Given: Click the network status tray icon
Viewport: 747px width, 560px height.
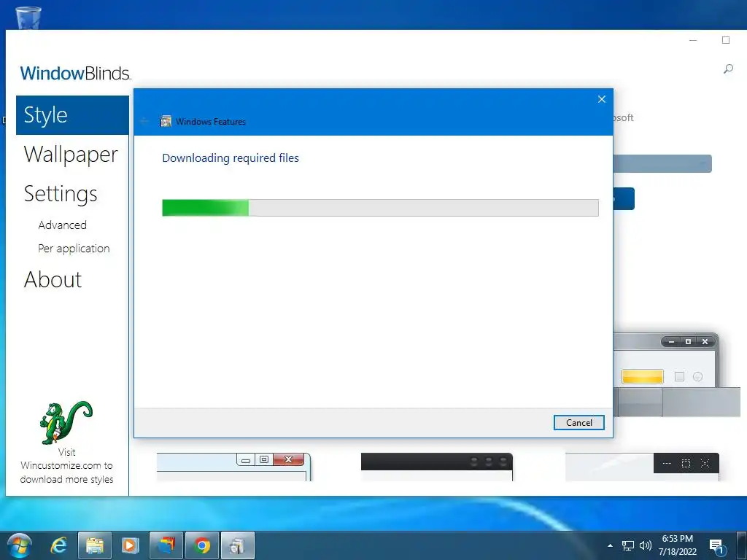Looking at the screenshot, I should tap(628, 545).
